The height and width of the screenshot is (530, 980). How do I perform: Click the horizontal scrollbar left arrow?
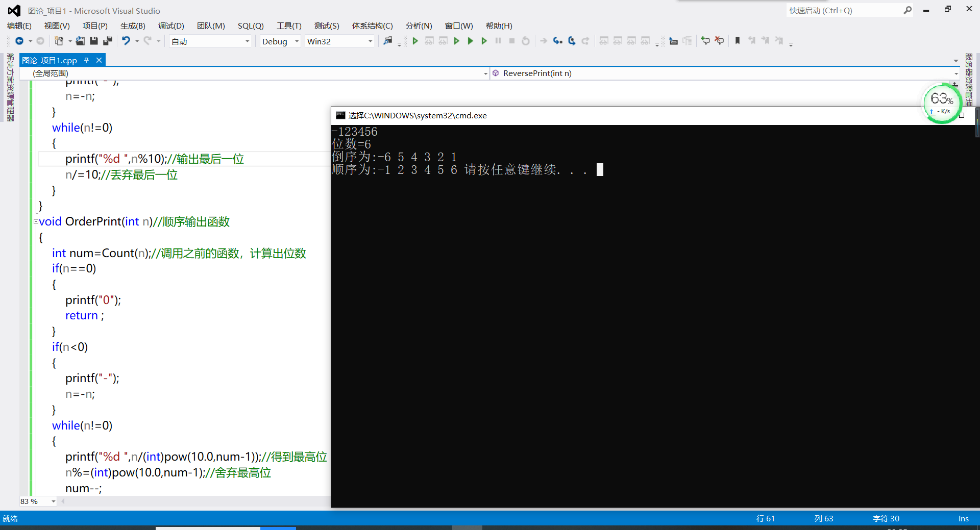[x=63, y=501]
